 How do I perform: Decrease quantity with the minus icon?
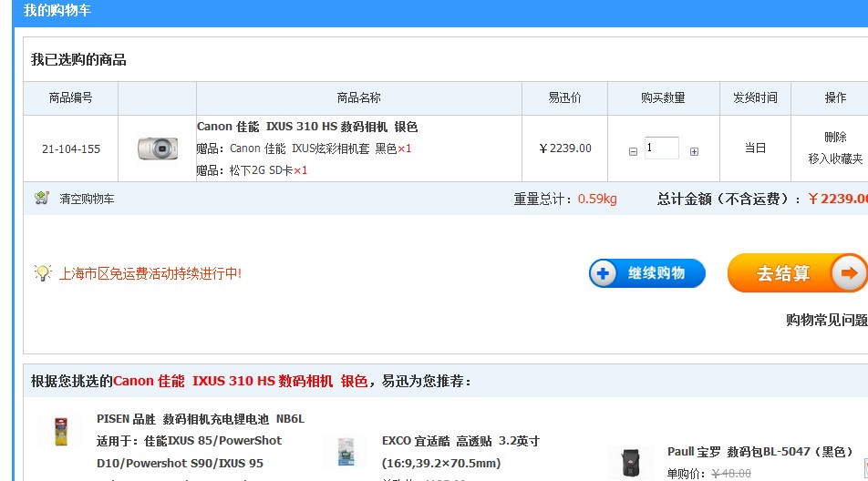(633, 151)
